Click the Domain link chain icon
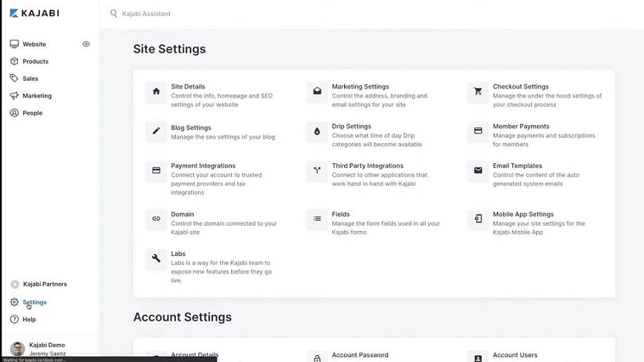The width and height of the screenshot is (644, 362). pyautogui.click(x=156, y=219)
